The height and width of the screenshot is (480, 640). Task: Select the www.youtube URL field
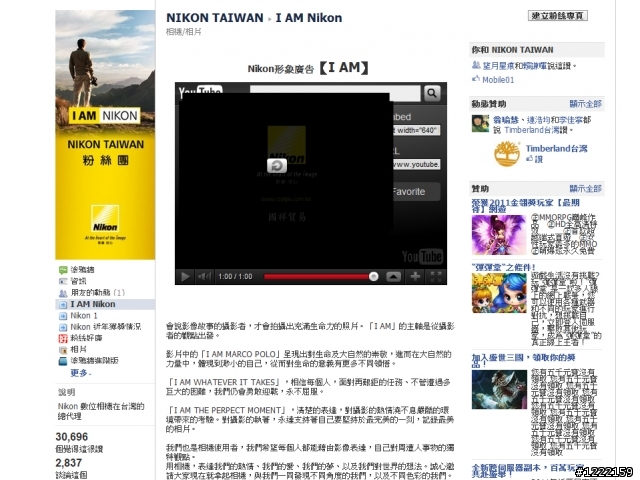pos(416,164)
